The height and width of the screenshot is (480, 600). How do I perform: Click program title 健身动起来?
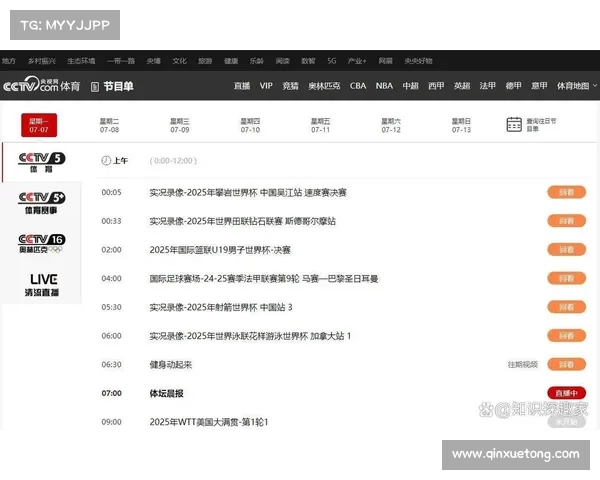171,364
